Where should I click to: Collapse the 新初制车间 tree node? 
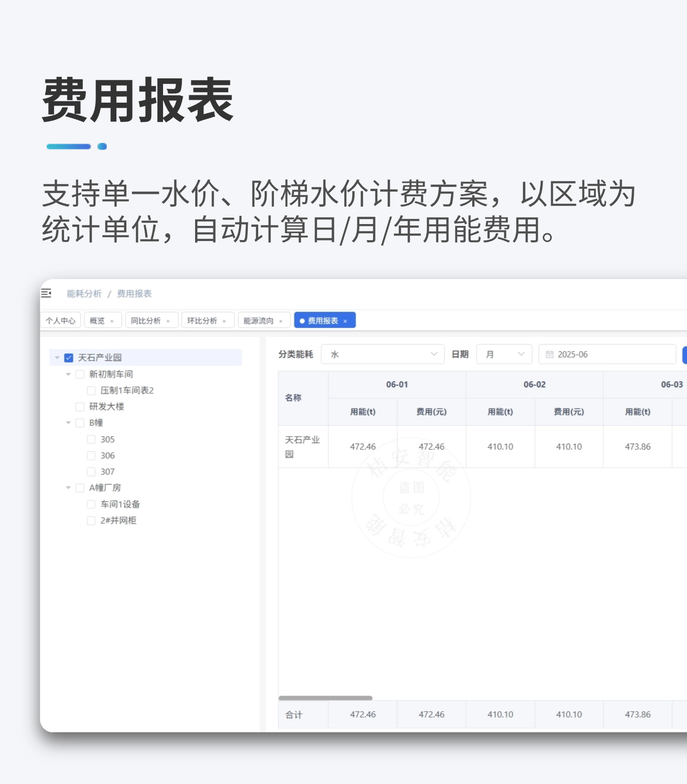tap(68, 374)
